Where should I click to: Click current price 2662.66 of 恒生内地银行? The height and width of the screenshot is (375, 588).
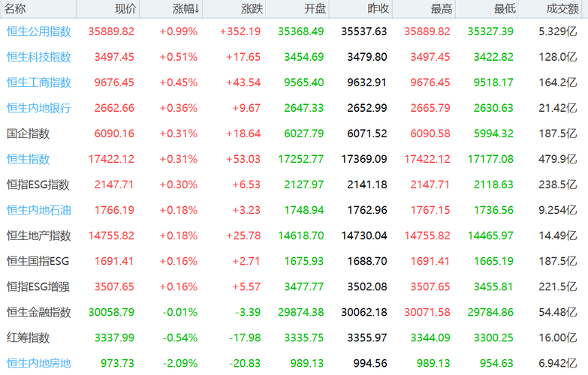(114, 108)
